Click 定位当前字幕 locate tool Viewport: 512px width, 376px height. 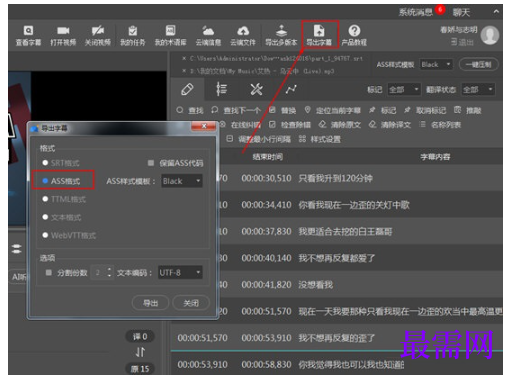(x=333, y=110)
